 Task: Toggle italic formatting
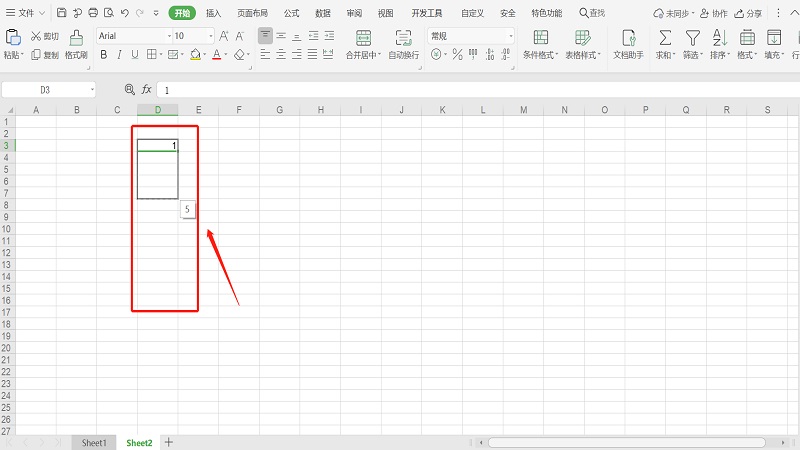[119, 55]
